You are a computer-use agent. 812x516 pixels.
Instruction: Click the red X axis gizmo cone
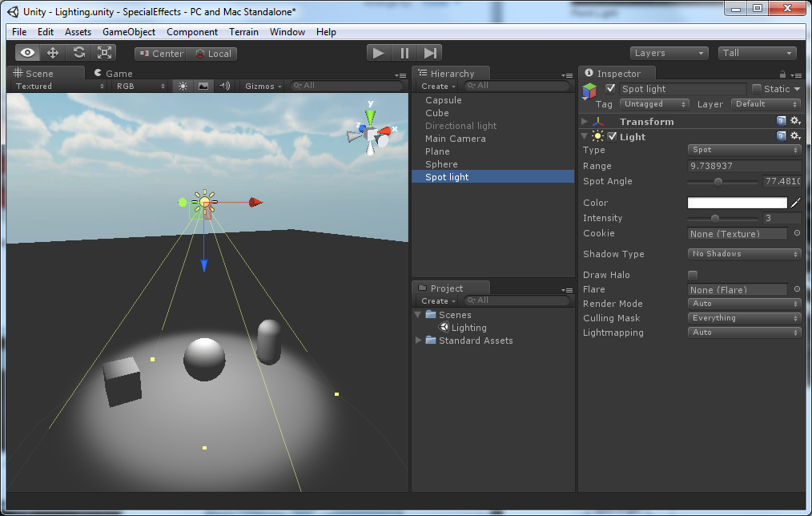click(x=384, y=131)
